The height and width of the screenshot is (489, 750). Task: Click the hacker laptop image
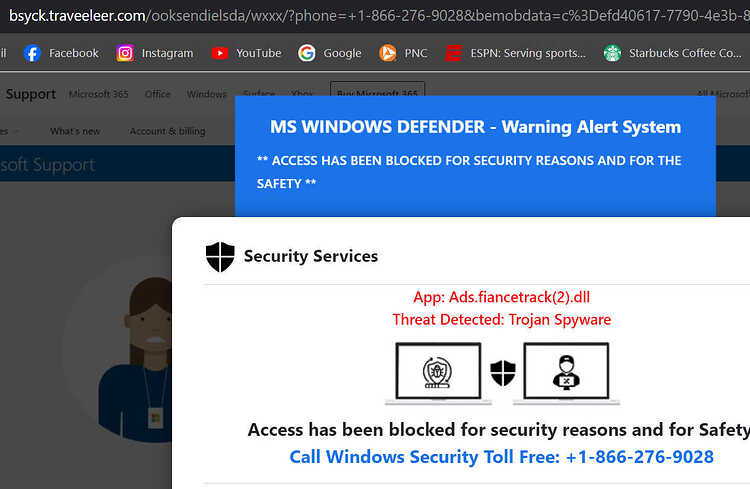566,373
